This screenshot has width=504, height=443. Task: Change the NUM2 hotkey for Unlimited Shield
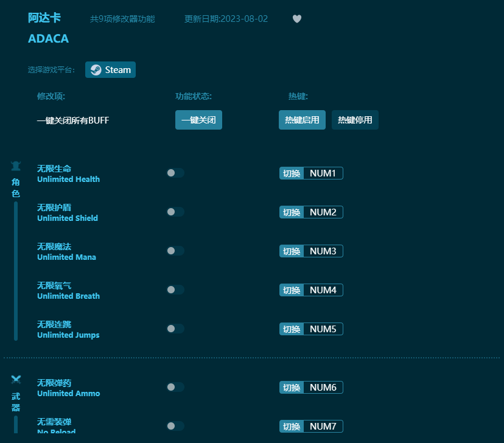coord(311,212)
